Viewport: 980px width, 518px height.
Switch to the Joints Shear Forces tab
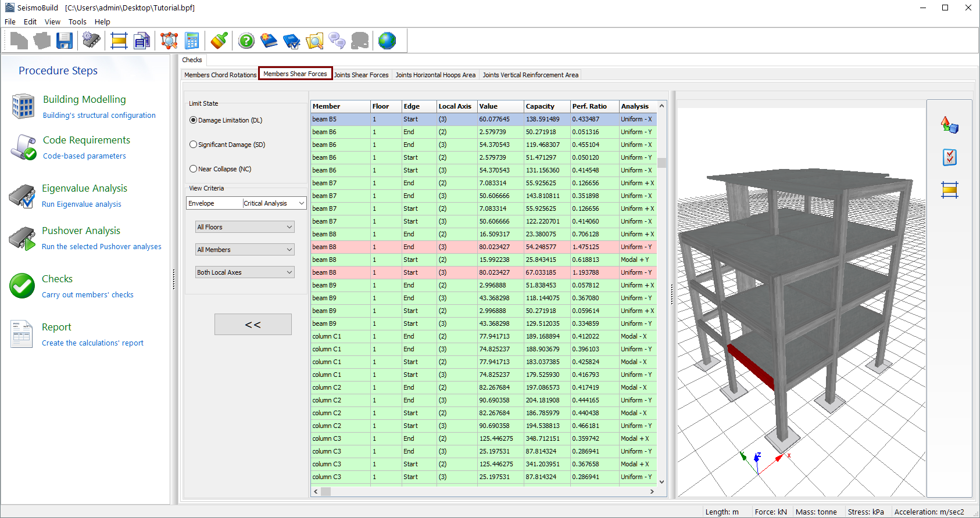tap(361, 75)
